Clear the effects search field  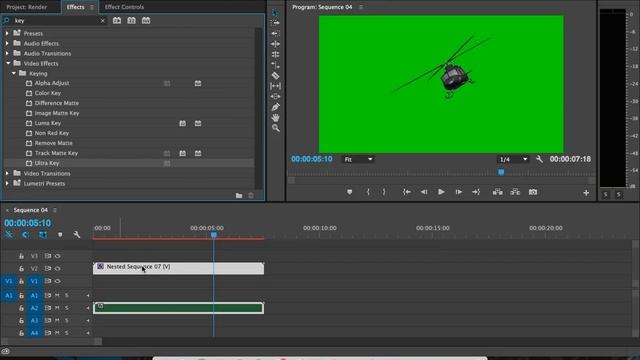point(102,20)
